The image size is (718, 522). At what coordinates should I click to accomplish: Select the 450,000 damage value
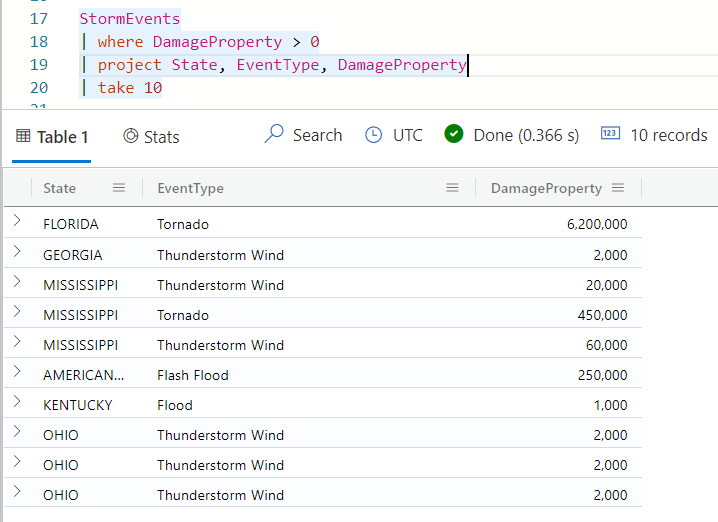(x=603, y=315)
